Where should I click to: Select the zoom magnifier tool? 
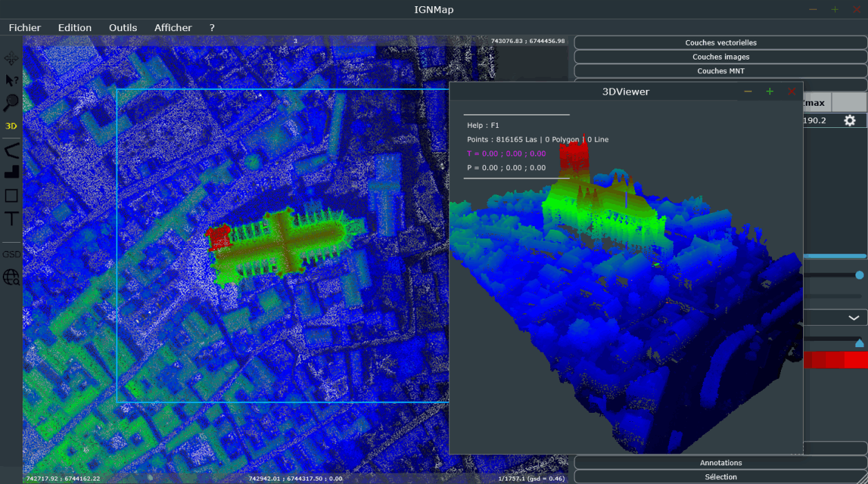tap(12, 104)
